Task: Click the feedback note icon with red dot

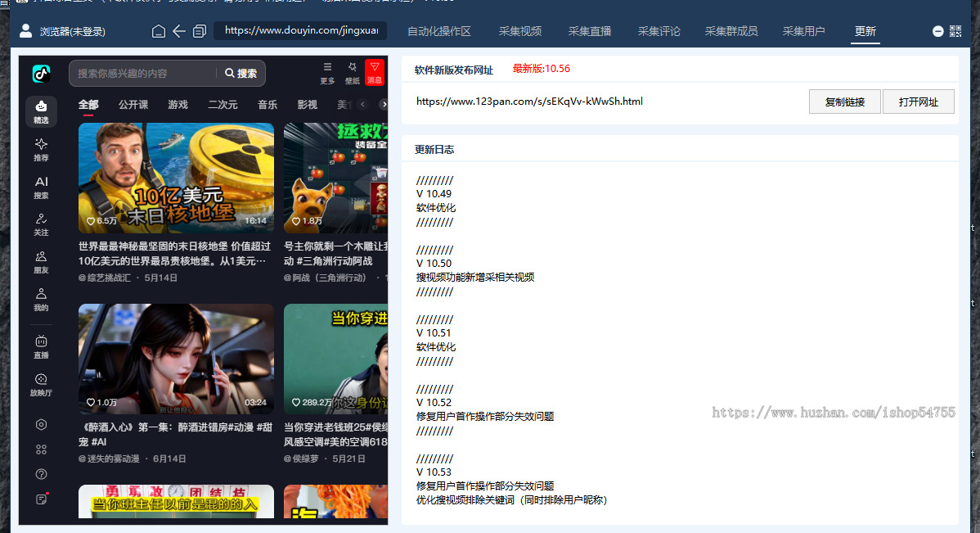Action: click(x=42, y=499)
